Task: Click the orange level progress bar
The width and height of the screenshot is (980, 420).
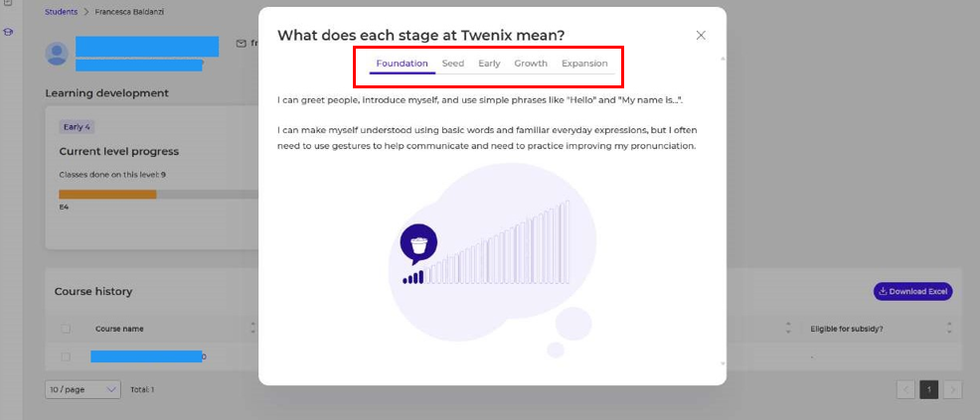Action: 107,195
